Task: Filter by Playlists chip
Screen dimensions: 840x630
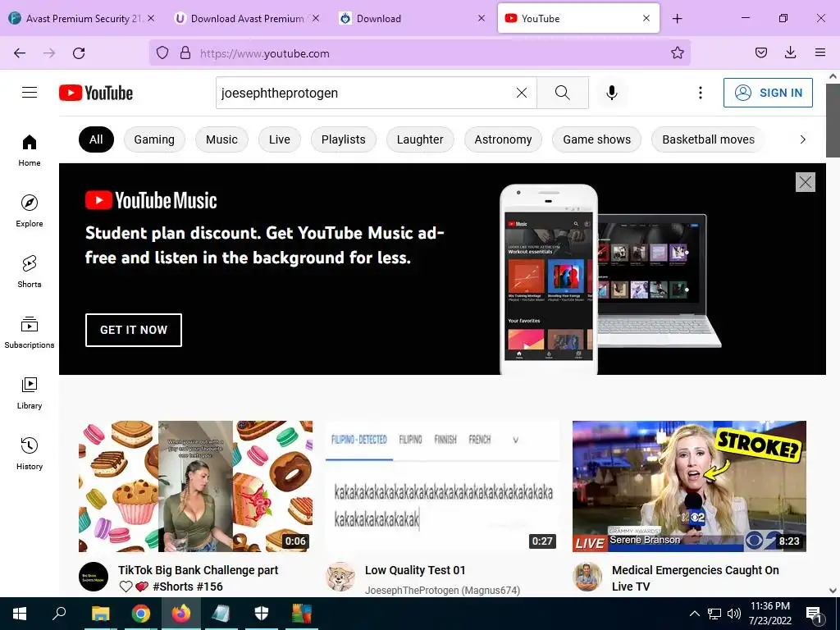Action: click(x=344, y=139)
